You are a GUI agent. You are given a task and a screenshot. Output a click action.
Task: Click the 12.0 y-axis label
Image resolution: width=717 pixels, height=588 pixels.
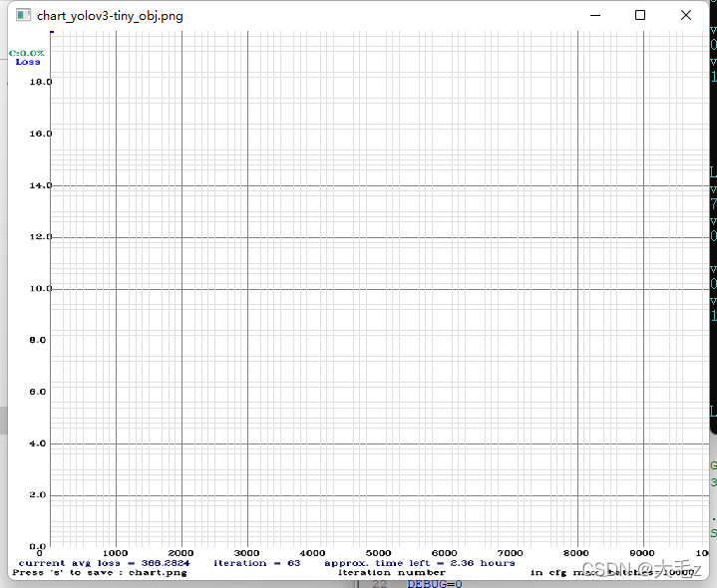click(41, 236)
